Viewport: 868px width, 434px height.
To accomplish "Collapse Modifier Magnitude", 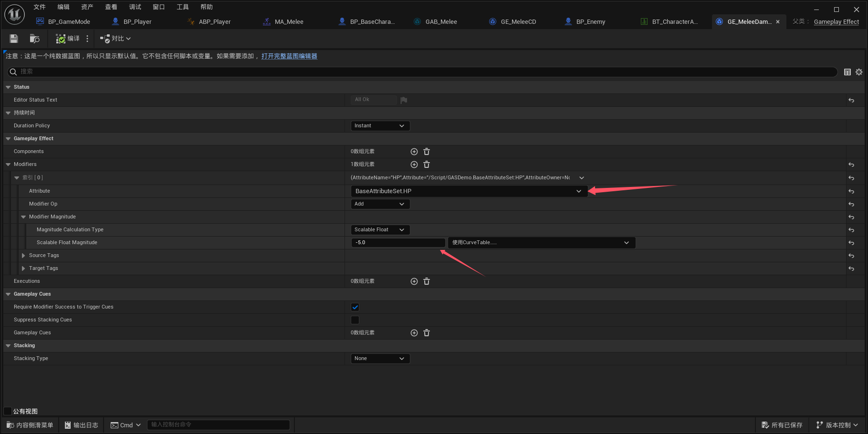I will point(23,217).
